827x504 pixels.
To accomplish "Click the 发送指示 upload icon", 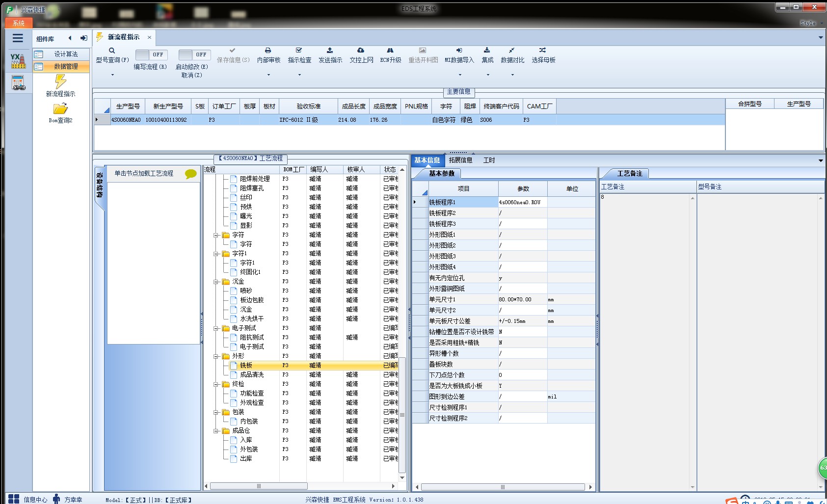I will (330, 50).
